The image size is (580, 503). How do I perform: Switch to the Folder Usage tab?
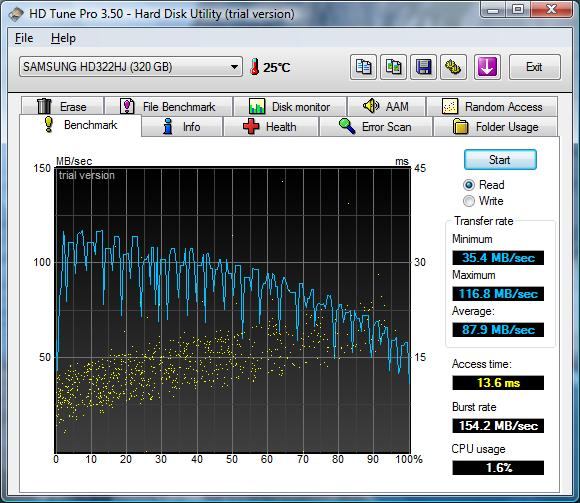[x=495, y=127]
